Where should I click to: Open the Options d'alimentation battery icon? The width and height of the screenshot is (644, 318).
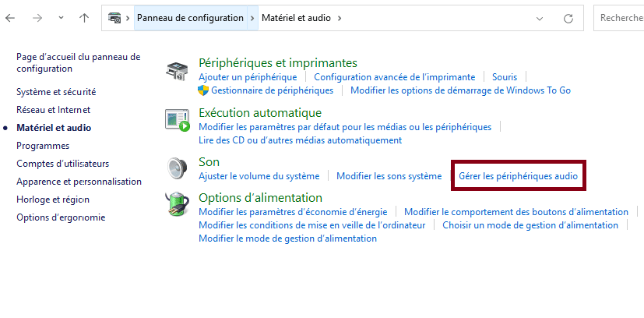[x=177, y=205]
